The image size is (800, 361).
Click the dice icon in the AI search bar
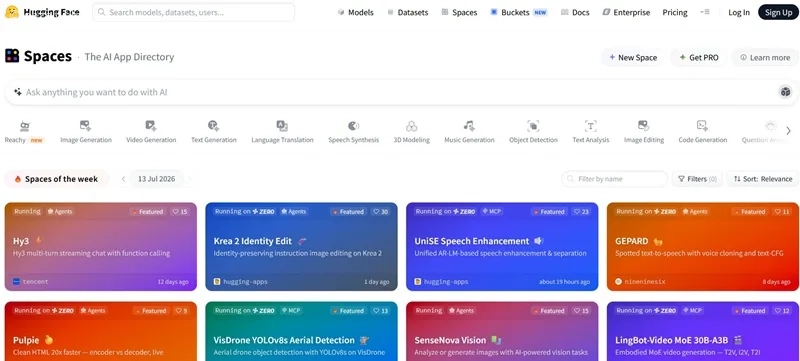[785, 92]
